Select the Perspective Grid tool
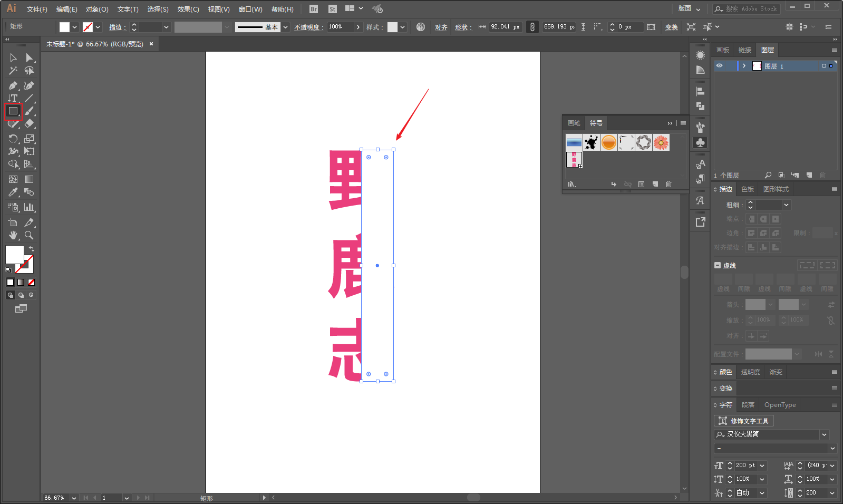 [x=29, y=164]
